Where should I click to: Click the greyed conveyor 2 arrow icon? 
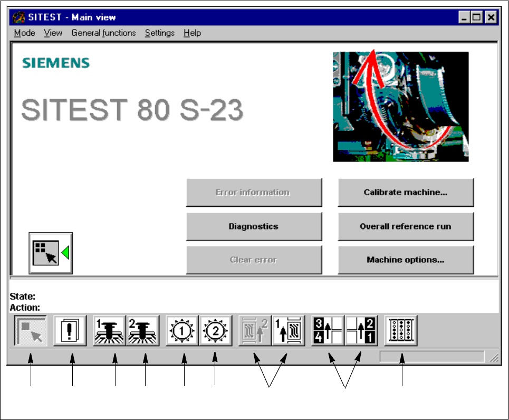point(255,331)
